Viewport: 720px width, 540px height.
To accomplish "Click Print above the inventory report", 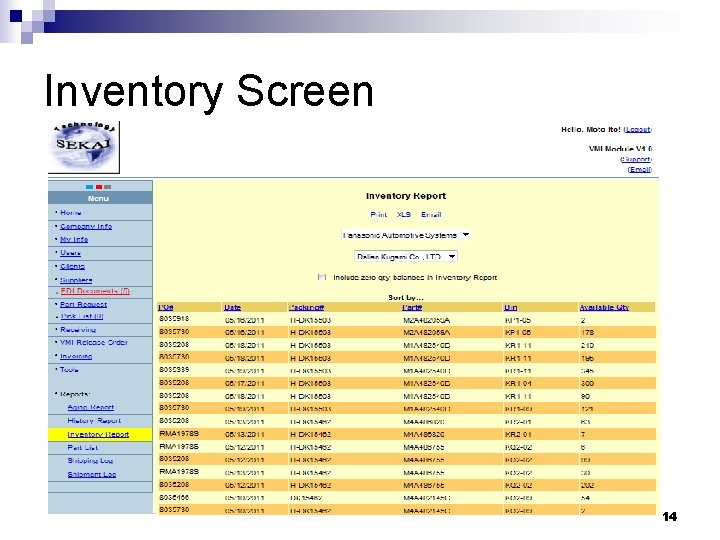I will (x=378, y=214).
